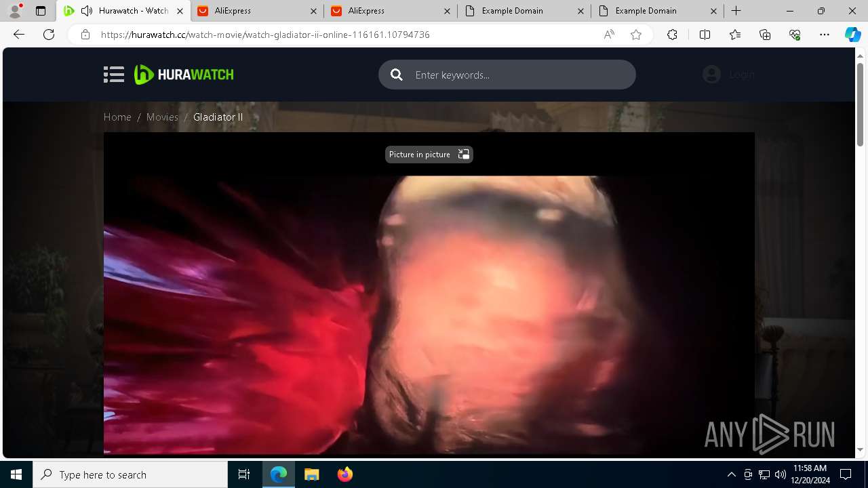Open the Hurawatch hamburger menu icon
868x488 pixels.
click(114, 75)
